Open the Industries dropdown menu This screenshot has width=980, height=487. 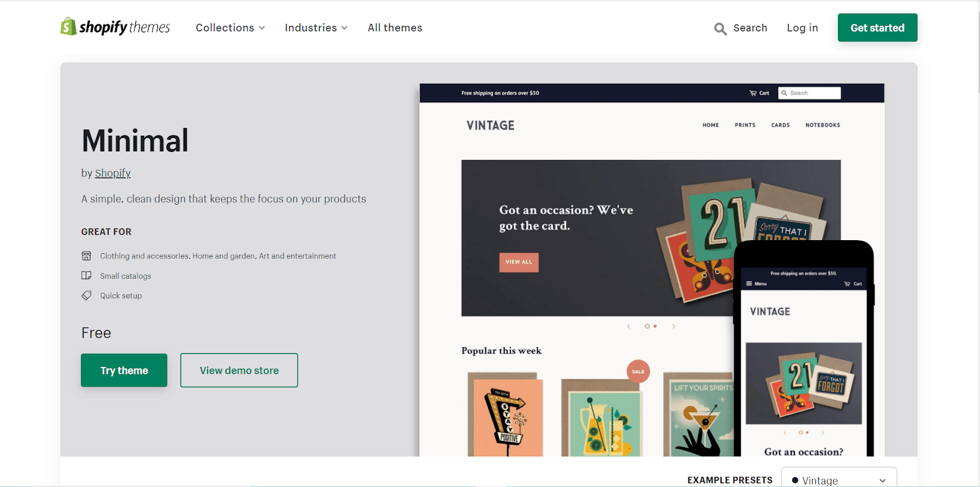pos(316,28)
